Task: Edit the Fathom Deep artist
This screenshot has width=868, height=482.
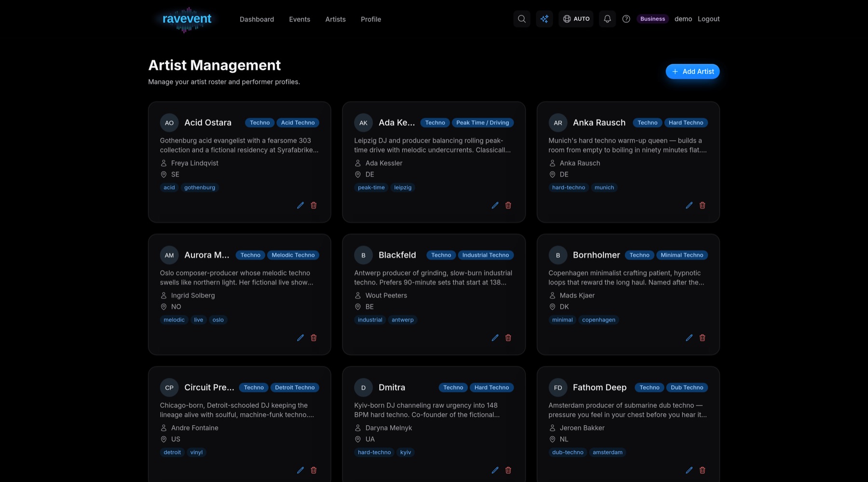Action: pos(689,470)
